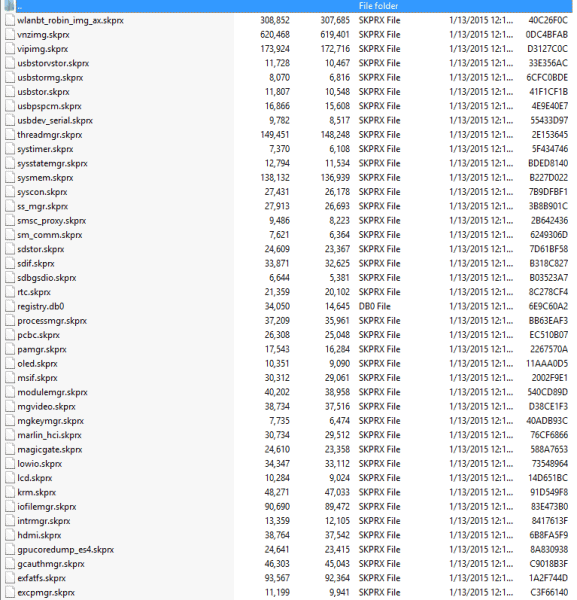Click the size 620,468 of vnzimg
The height and width of the screenshot is (600, 577).
click(275, 34)
